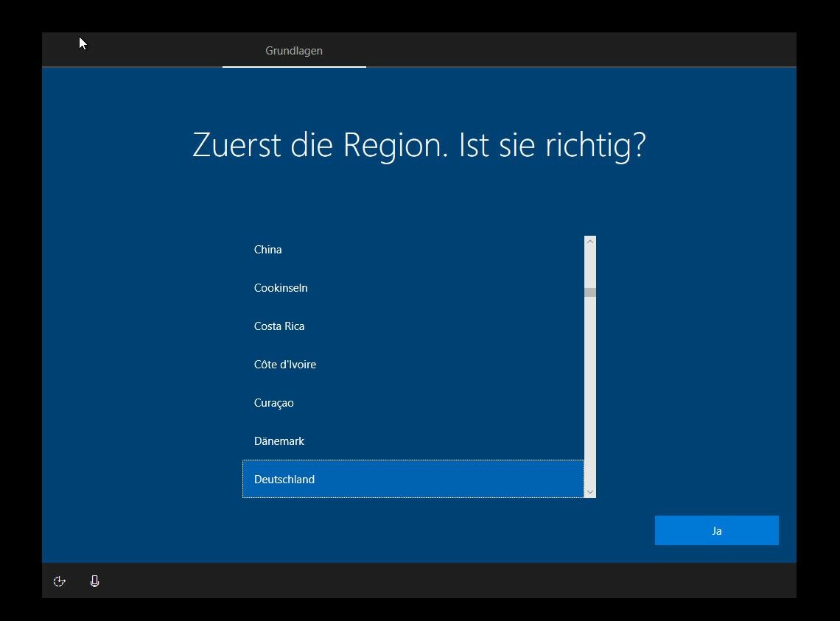Select Curaçao in the region list
Screen dimensions: 840x621
413,403
